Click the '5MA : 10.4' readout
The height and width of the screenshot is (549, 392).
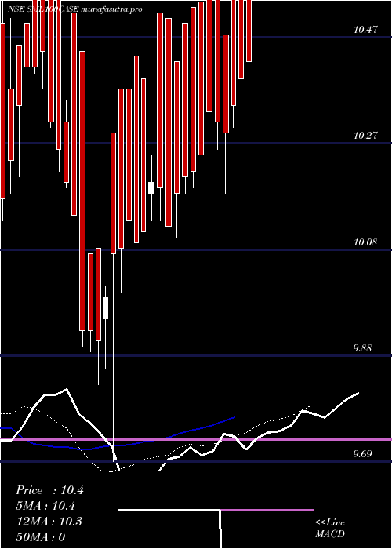click(46, 506)
